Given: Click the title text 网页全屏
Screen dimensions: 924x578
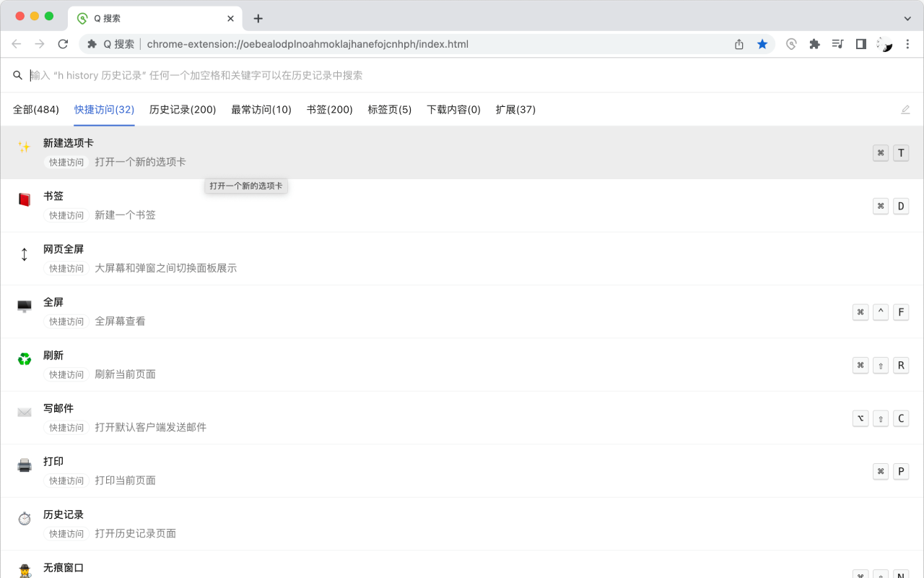Looking at the screenshot, I should click(64, 249).
